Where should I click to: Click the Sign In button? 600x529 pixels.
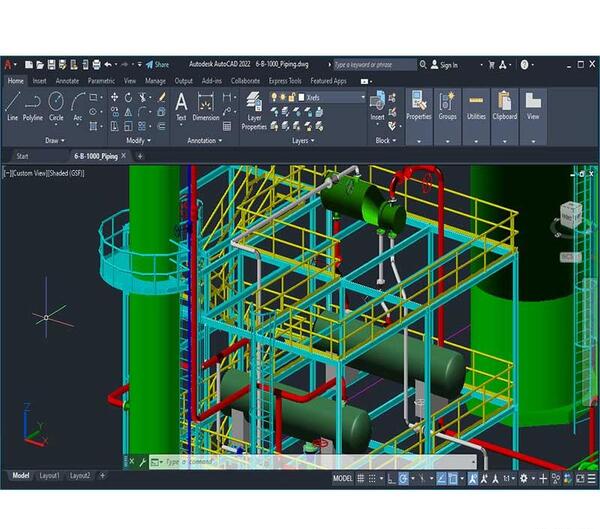point(444,65)
